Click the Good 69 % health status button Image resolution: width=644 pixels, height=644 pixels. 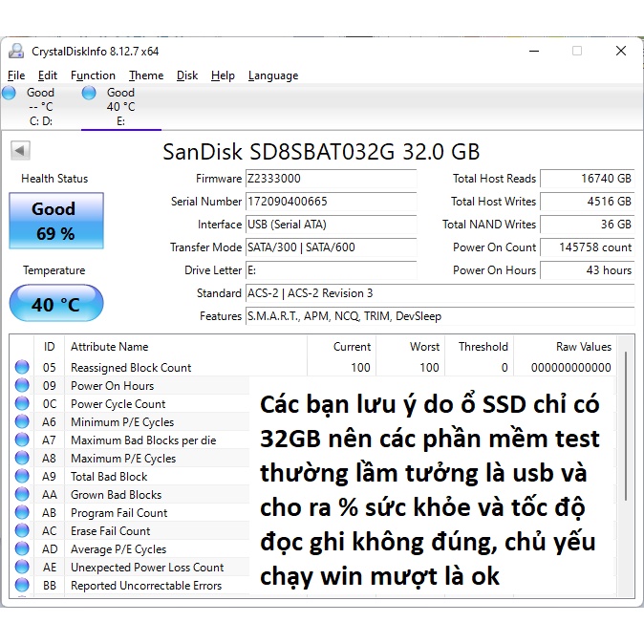(55, 221)
